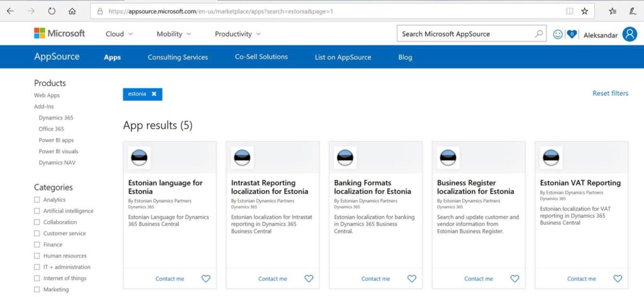Remove the estonia search filter tag
Viewport: 644px width, 297px height.
pyautogui.click(x=154, y=94)
